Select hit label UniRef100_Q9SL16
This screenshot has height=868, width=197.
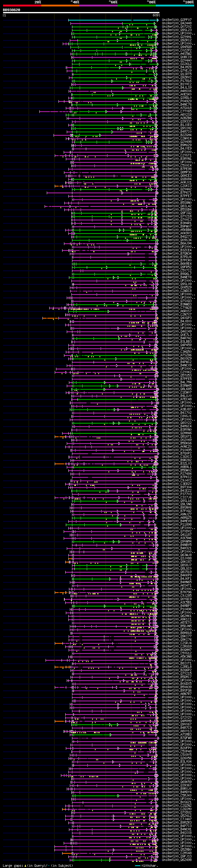[176, 501]
